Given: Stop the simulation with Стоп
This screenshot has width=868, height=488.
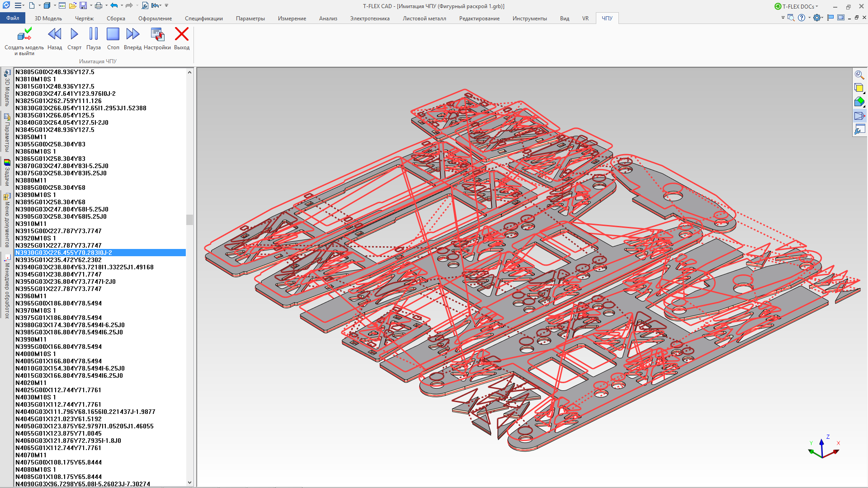Looking at the screenshot, I should (x=113, y=39).
